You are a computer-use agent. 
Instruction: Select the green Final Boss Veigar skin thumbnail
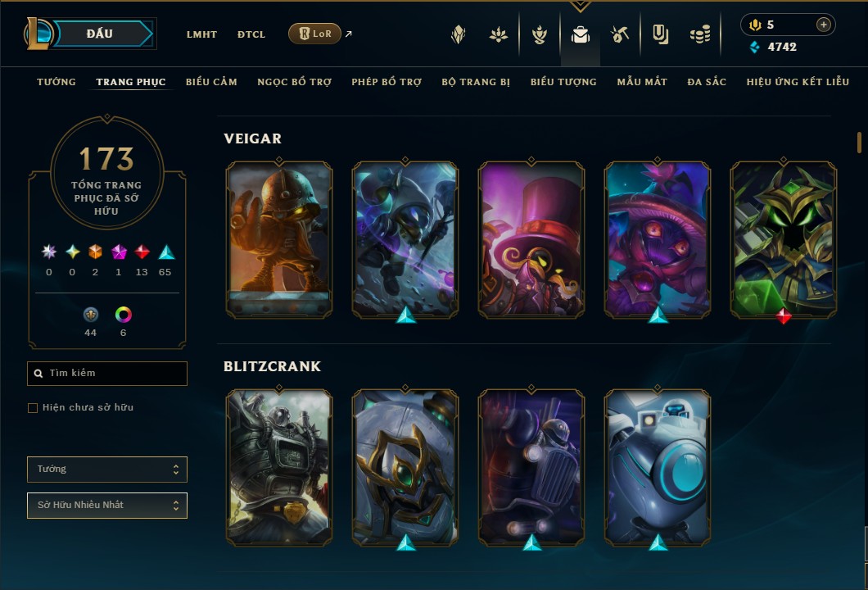pyautogui.click(x=784, y=240)
